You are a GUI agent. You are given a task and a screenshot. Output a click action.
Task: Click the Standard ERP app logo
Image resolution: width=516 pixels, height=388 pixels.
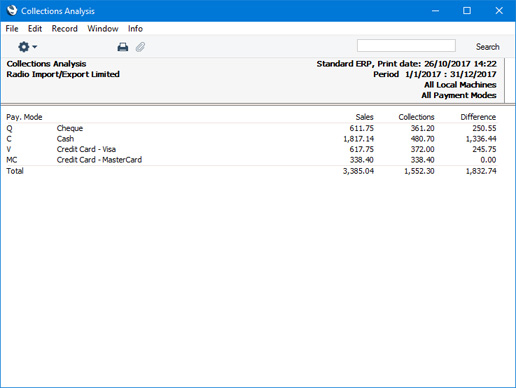12,11
